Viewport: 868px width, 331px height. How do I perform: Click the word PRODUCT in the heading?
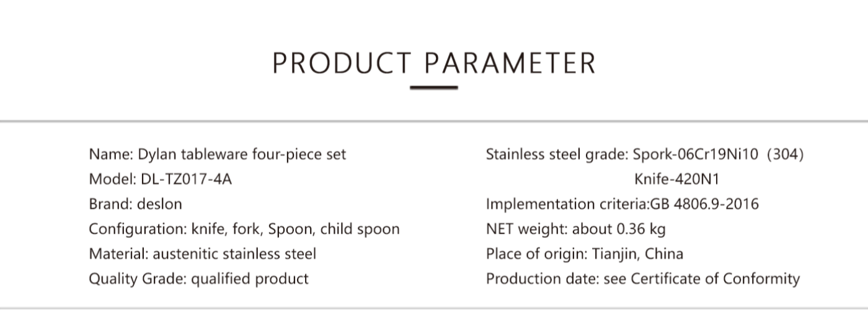[x=342, y=63]
